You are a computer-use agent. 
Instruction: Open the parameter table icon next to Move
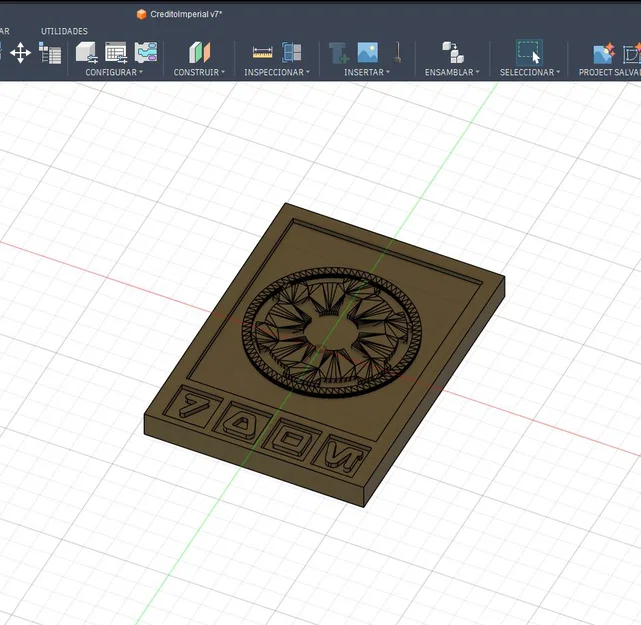[50, 53]
